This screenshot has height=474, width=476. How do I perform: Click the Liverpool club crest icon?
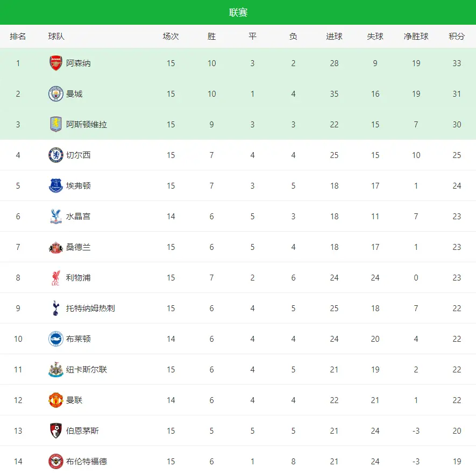56,278
